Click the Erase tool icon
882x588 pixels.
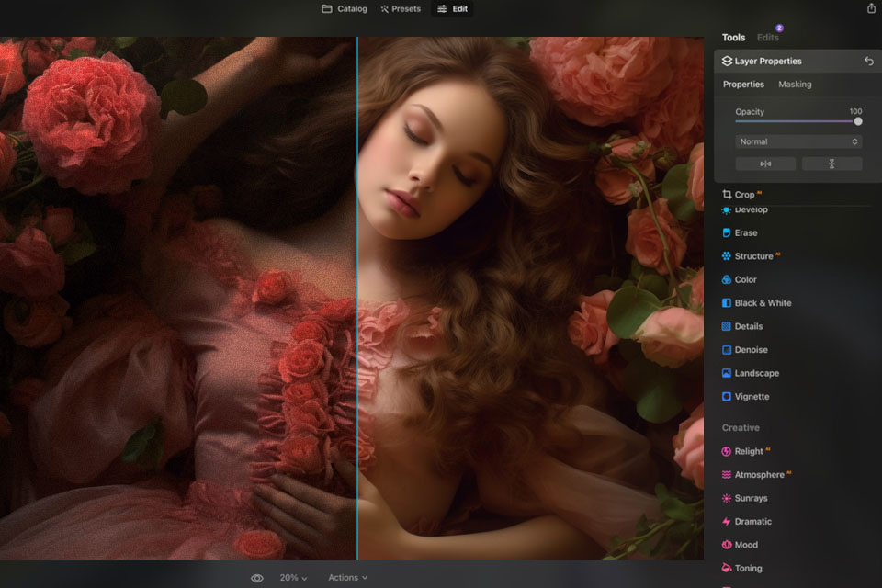click(x=726, y=232)
